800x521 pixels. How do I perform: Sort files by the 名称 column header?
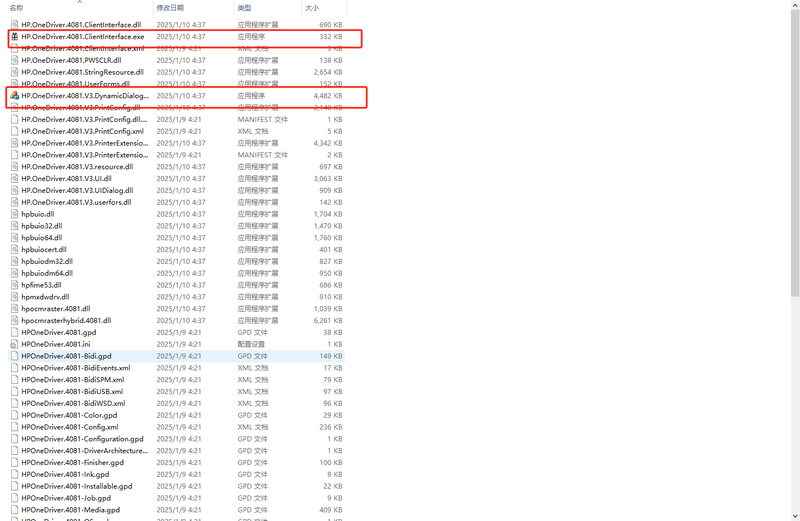[16, 8]
